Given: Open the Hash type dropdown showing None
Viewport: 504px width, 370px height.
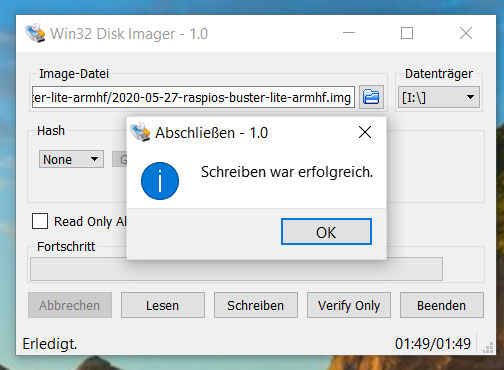Looking at the screenshot, I should point(71,159).
